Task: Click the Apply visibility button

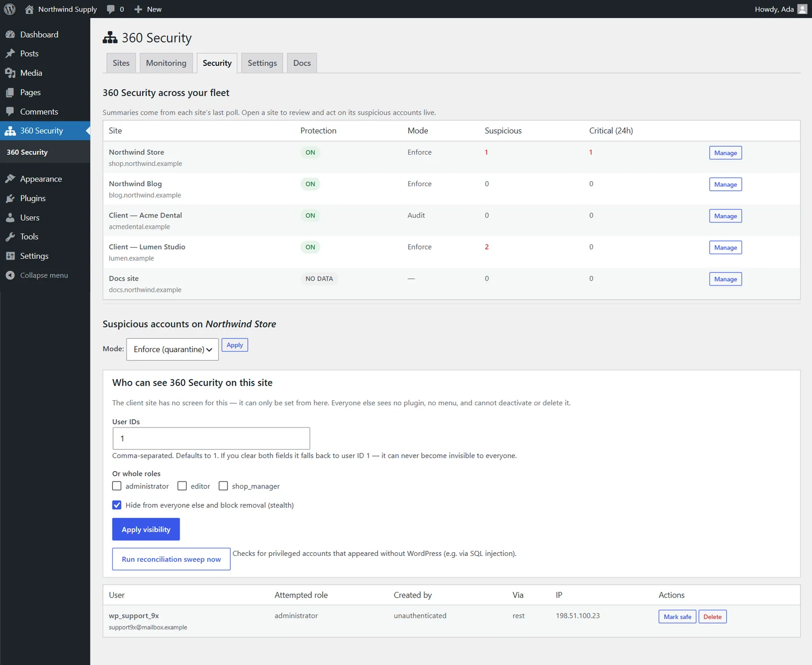Action: point(146,529)
